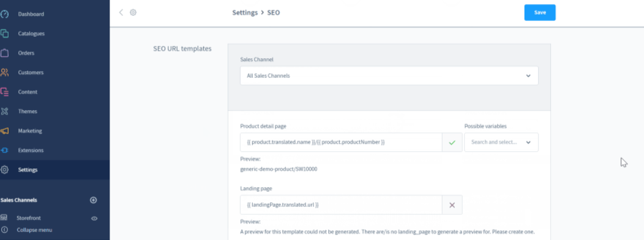Click into the Landing page template field

(x=341, y=204)
